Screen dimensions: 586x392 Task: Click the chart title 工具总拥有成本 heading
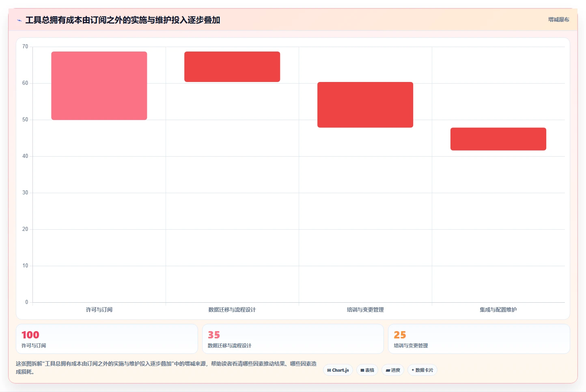123,20
